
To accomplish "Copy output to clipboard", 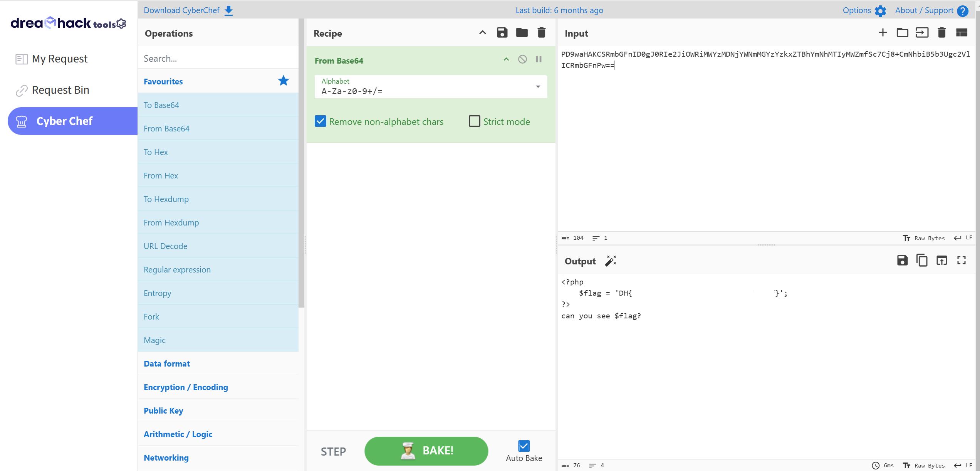I will pos(922,261).
